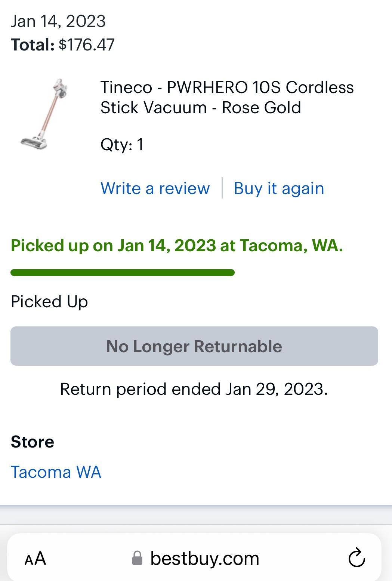The height and width of the screenshot is (581, 392).
Task: Open the Tacoma WA store link
Action: 56,472
